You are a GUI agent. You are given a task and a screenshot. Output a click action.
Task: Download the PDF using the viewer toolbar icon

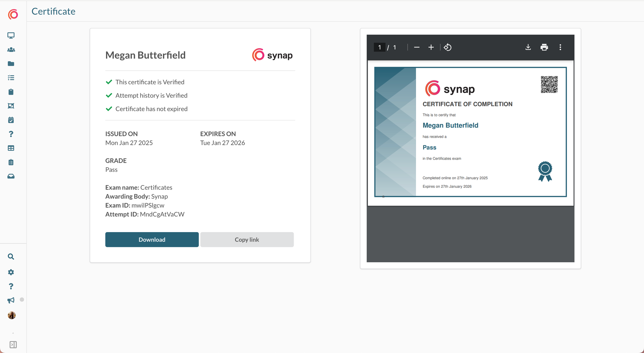tap(528, 47)
